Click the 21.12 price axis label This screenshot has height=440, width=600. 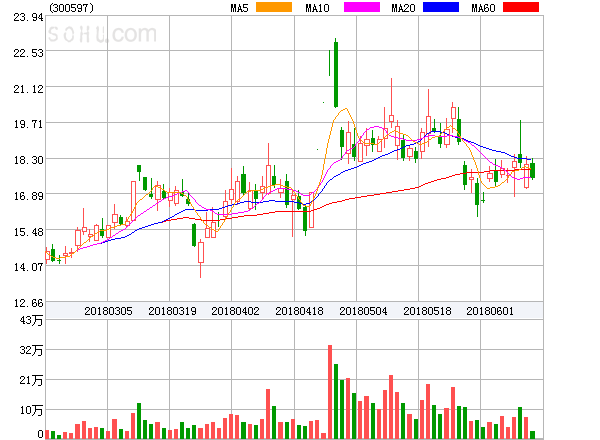28,89
